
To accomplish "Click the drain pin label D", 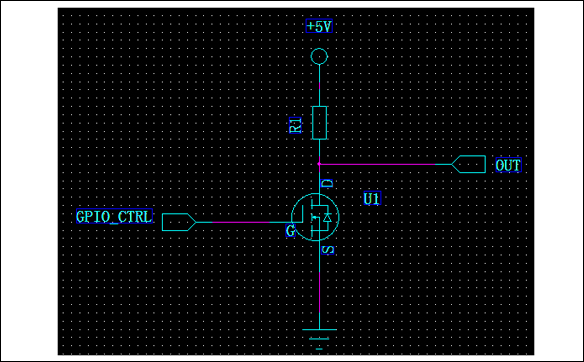I will point(327,183).
